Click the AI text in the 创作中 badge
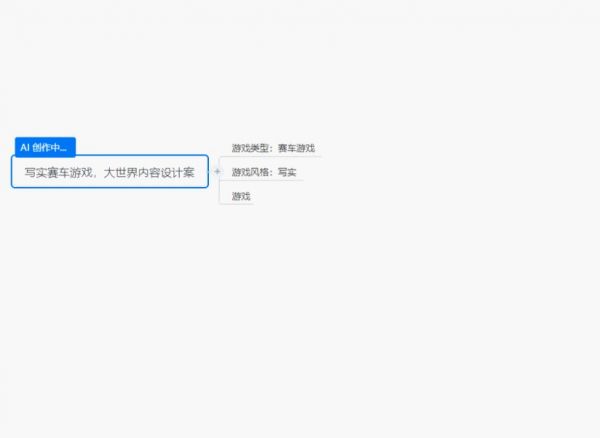Image resolution: width=600 pixels, height=438 pixels. click(x=25, y=147)
